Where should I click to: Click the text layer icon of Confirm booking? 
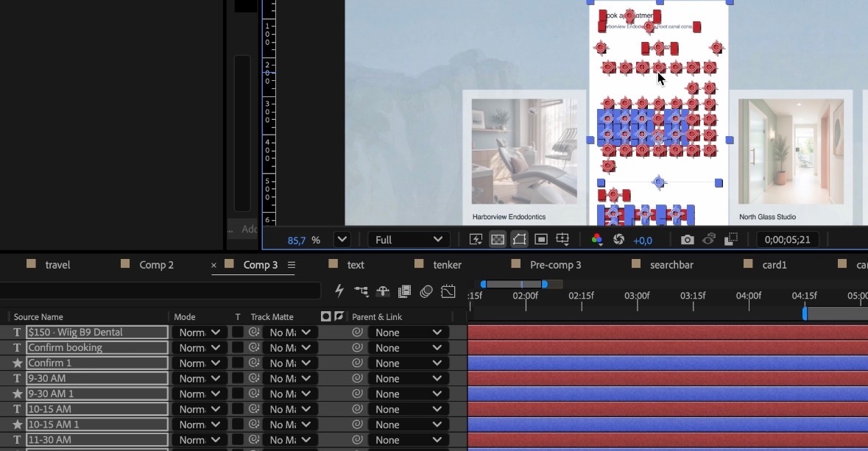(17, 347)
